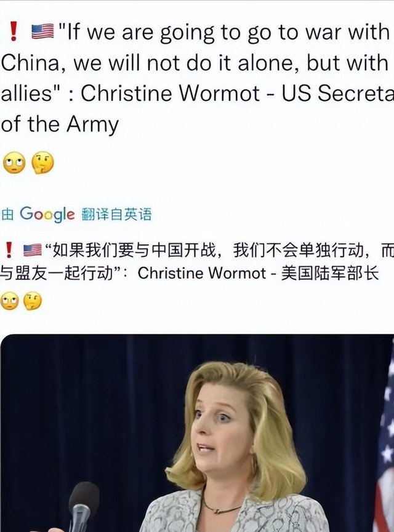The width and height of the screenshot is (394, 532).
Task: Click the red exclamation emoji in Chinese translation
Action: [9, 250]
